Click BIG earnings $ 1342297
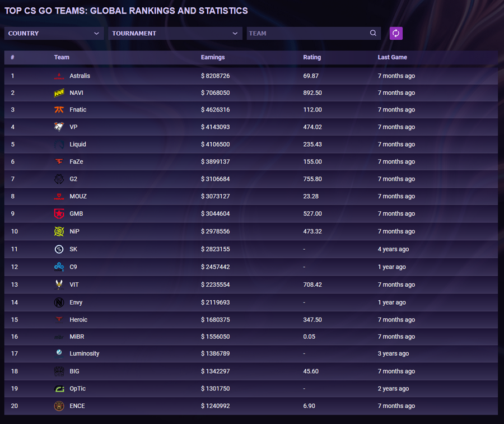The image size is (504, 424). pyautogui.click(x=216, y=371)
